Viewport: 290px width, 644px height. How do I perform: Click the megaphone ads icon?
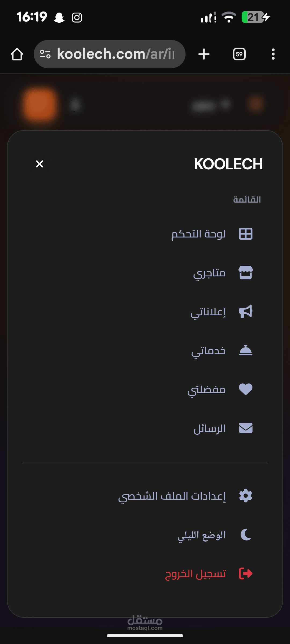245,312
